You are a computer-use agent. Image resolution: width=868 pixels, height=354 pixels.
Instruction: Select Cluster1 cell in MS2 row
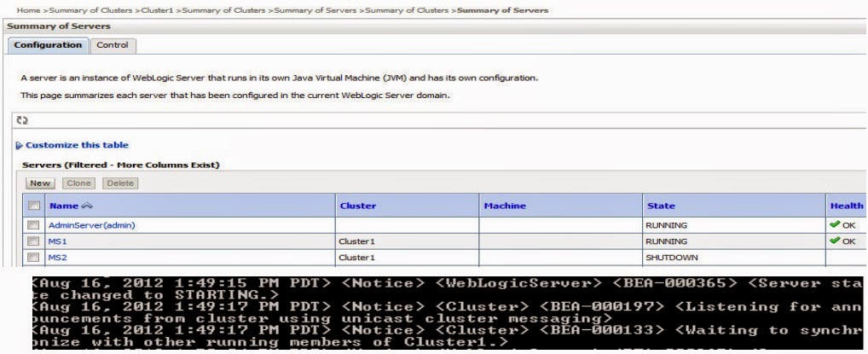(356, 258)
